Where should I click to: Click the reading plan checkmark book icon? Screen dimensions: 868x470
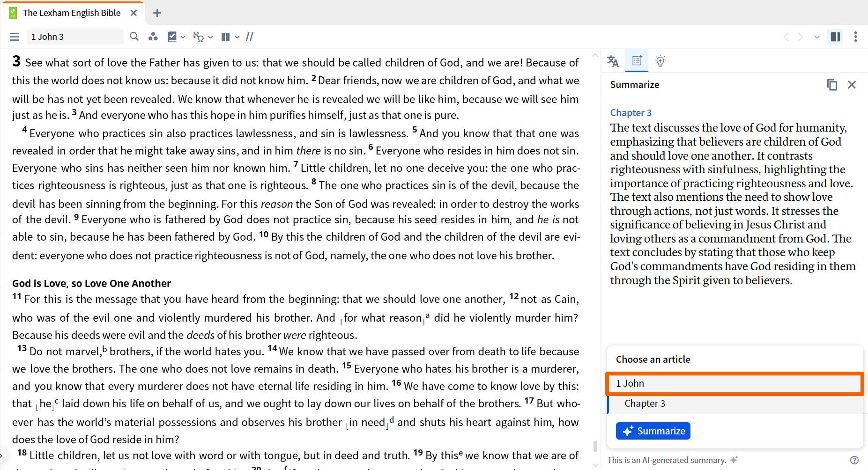(172, 37)
